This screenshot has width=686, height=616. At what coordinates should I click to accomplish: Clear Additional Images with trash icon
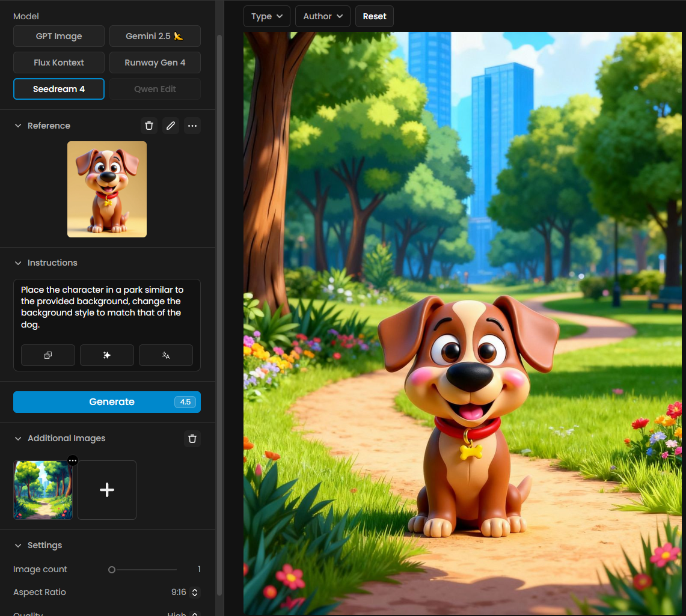coord(192,439)
